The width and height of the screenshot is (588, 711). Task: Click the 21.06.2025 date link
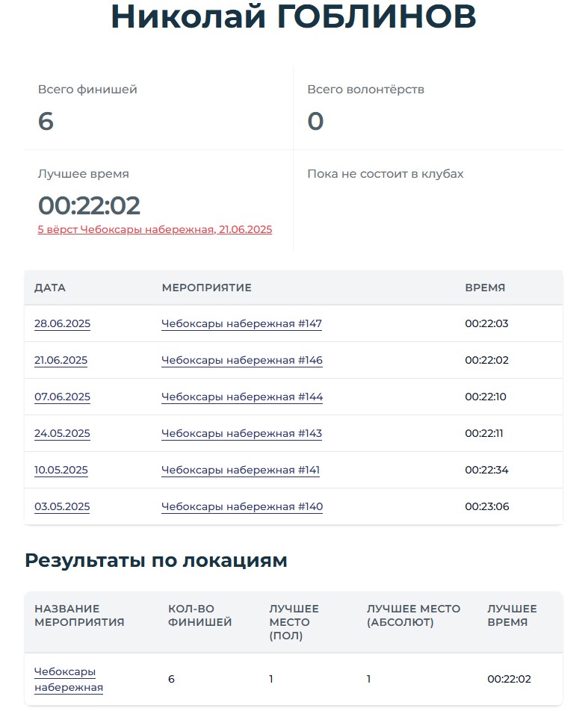61,361
